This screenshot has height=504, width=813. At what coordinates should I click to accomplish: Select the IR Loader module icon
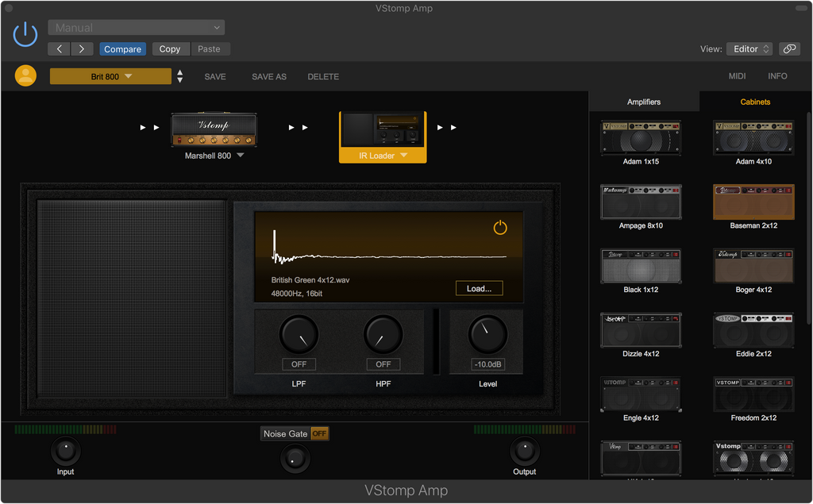pos(383,129)
